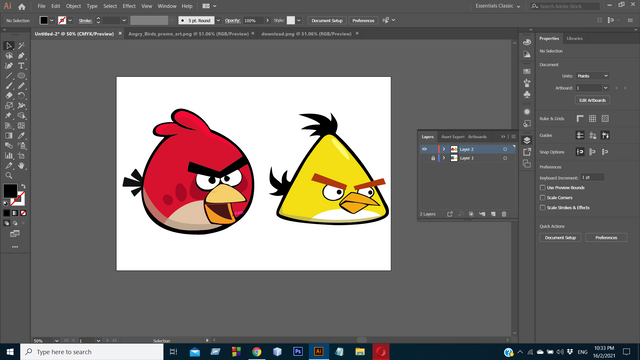Expand Layer 1 contents arrow
This screenshot has width=640, height=360.
click(444, 158)
